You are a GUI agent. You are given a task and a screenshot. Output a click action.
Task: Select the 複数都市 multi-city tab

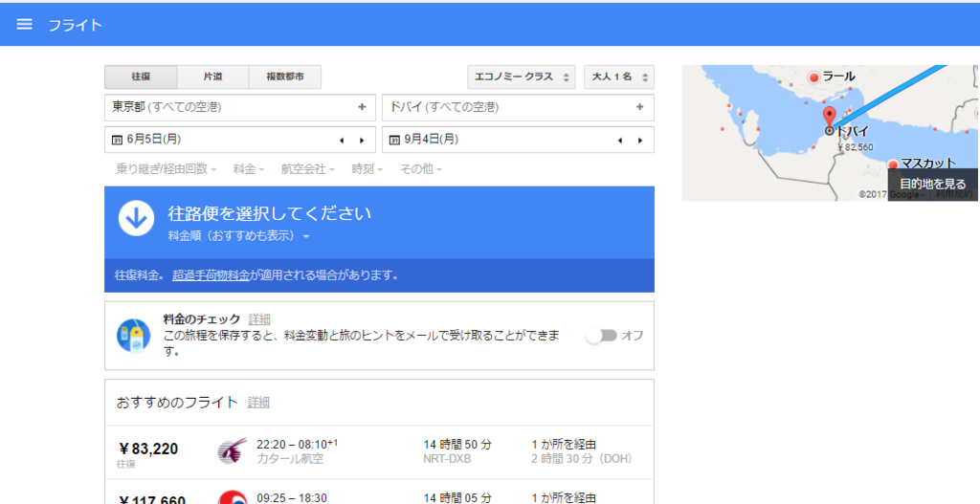point(285,77)
